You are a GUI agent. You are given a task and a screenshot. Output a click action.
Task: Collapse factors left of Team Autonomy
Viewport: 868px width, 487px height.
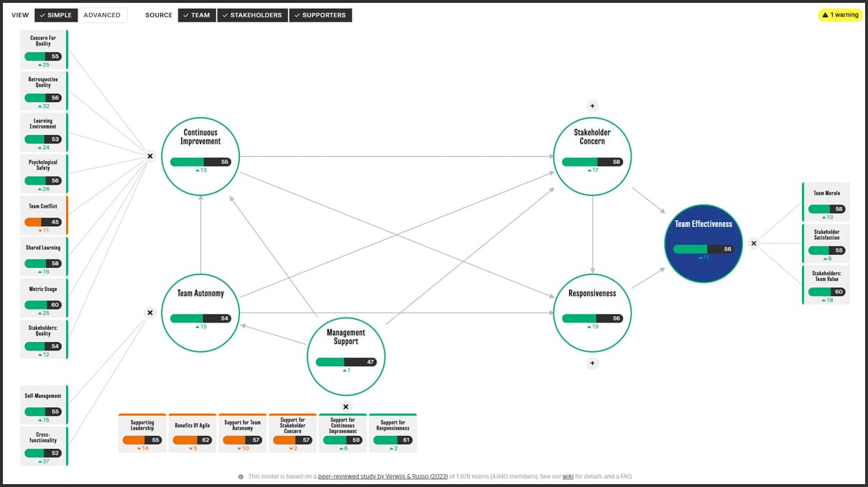150,312
